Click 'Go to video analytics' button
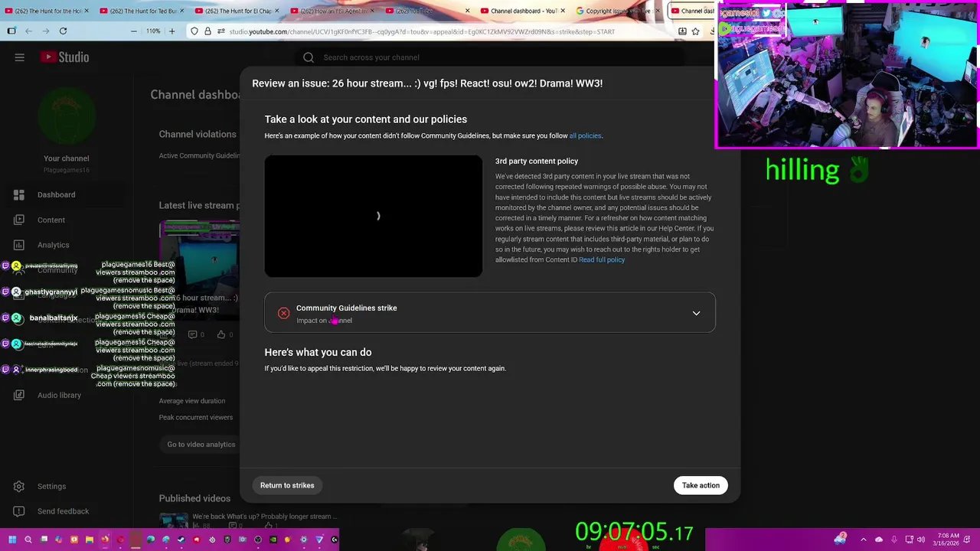Screen dimensions: 980x551 [201, 445]
